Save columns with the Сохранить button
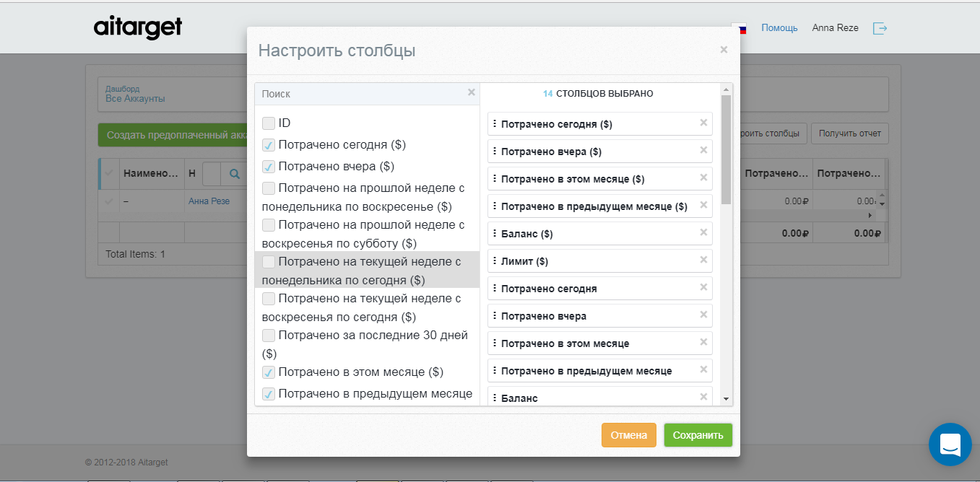The height and width of the screenshot is (482, 980). (698, 435)
